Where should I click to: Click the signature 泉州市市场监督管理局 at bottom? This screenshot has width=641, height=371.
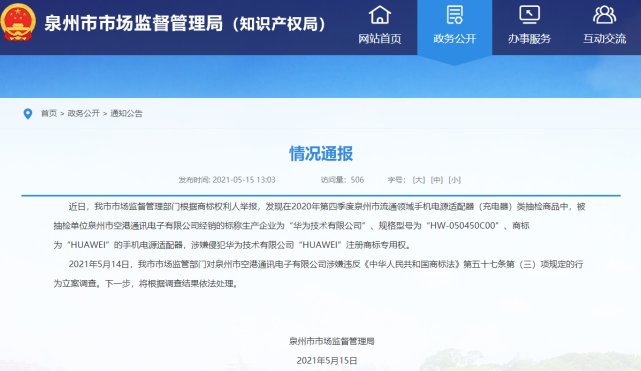[x=332, y=341]
